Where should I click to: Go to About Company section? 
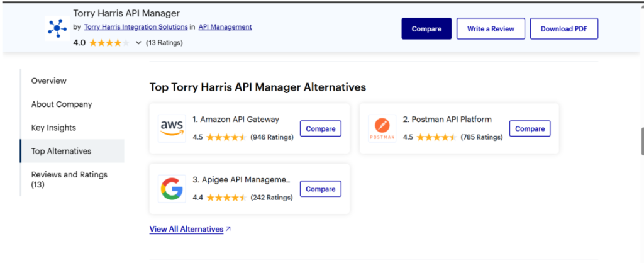click(62, 104)
